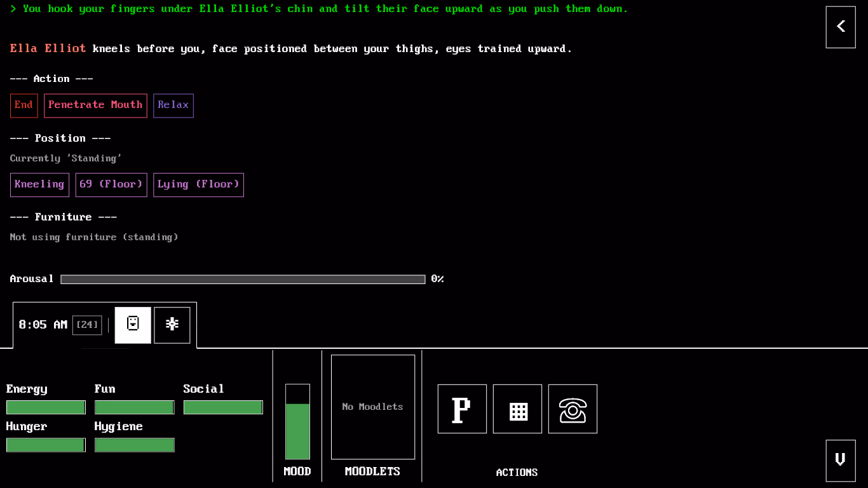Image resolution: width=868 pixels, height=488 pixels.
Task: Collapse panel with the V chevron
Action: [840, 460]
